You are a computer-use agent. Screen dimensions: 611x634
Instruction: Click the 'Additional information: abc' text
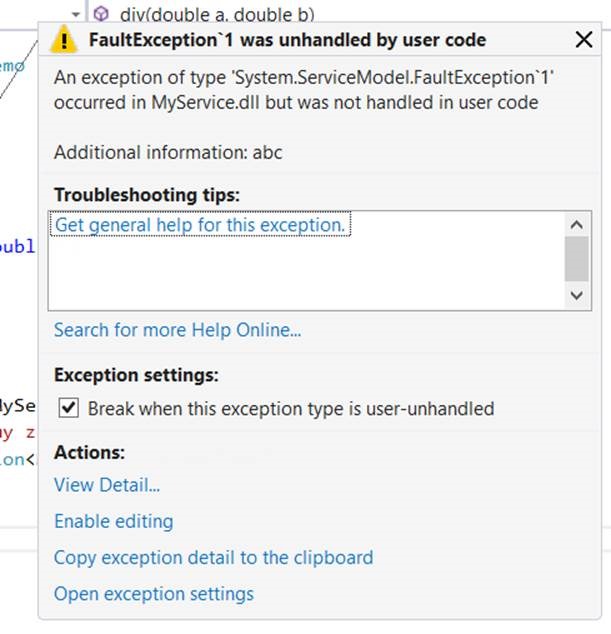point(168,152)
